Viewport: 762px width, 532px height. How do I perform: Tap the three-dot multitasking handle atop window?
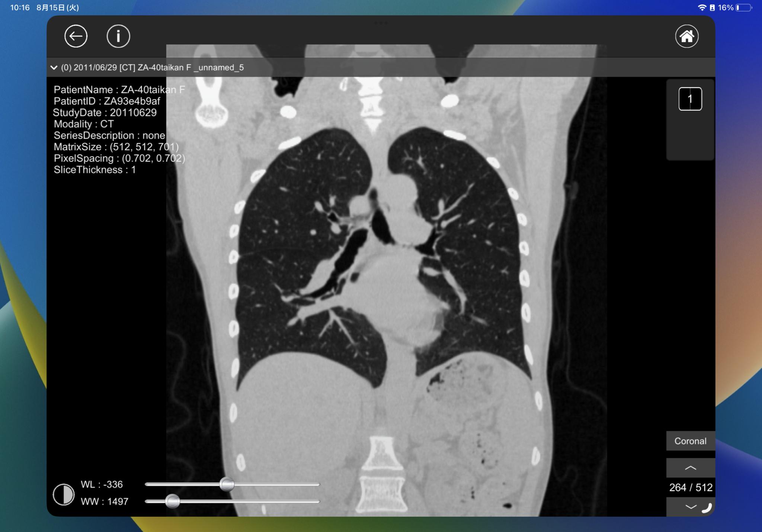(381, 23)
